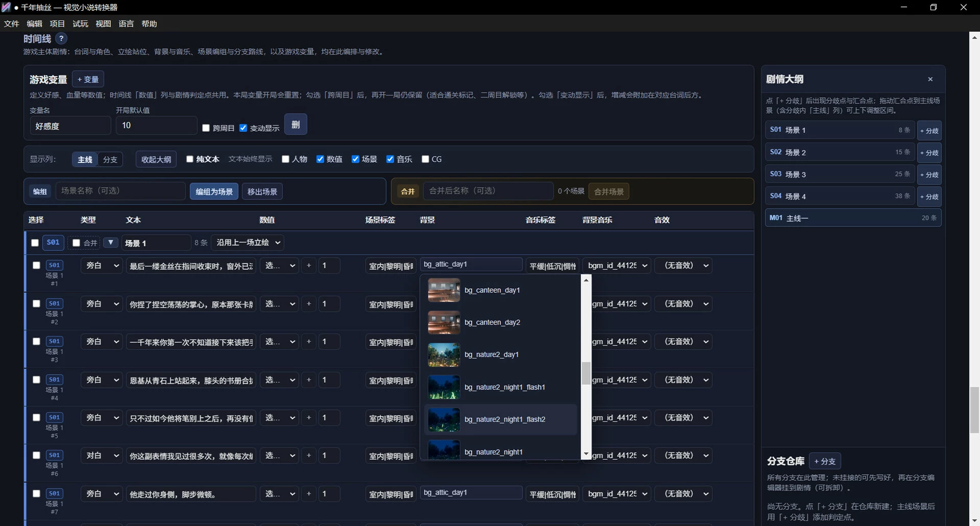Image resolution: width=980 pixels, height=526 pixels.
Task: Close the 剧情大纲 outline panel
Action: (x=930, y=79)
